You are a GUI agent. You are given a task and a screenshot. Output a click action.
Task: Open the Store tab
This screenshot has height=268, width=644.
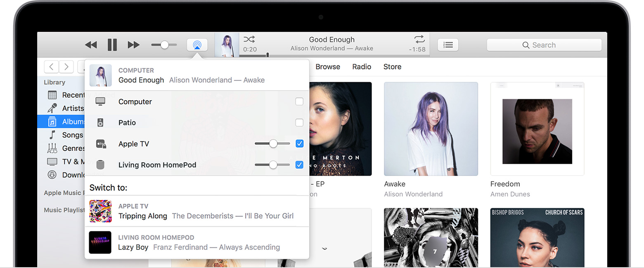pos(392,66)
